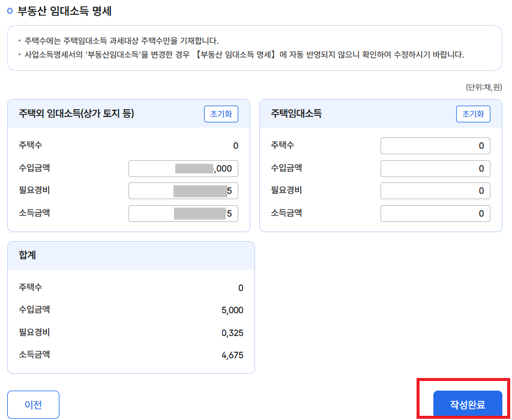Click the 부동산 임대소득 명세 heading
This screenshot has width=512, height=420.
[x=65, y=11]
